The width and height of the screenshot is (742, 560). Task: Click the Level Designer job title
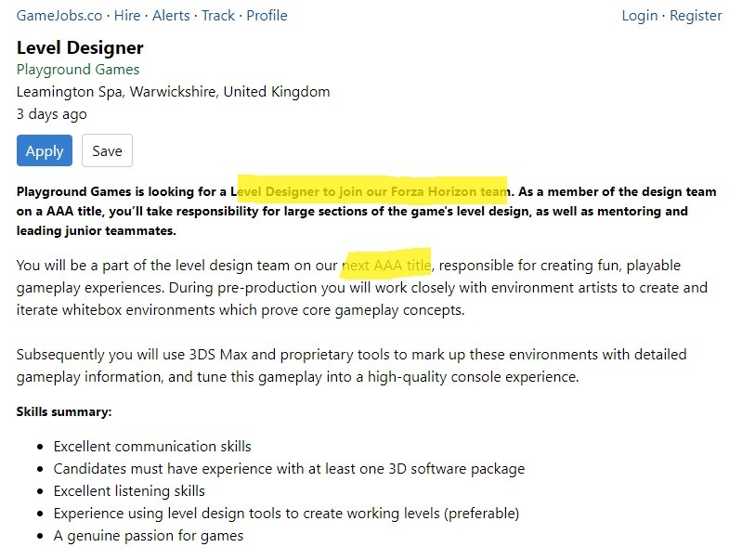coord(80,47)
